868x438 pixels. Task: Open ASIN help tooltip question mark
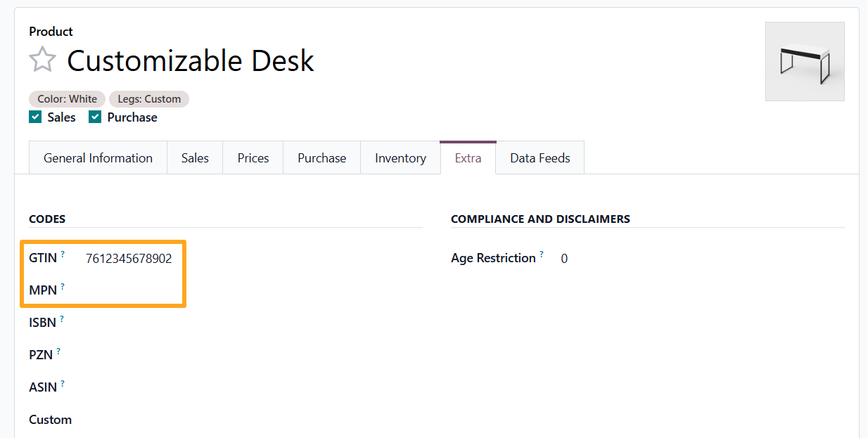click(x=63, y=383)
